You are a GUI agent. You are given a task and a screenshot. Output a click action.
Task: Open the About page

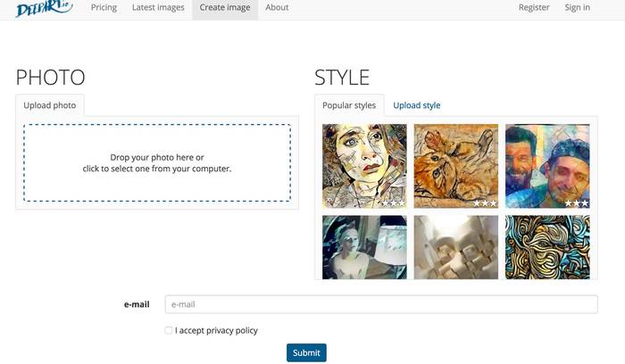(277, 7)
